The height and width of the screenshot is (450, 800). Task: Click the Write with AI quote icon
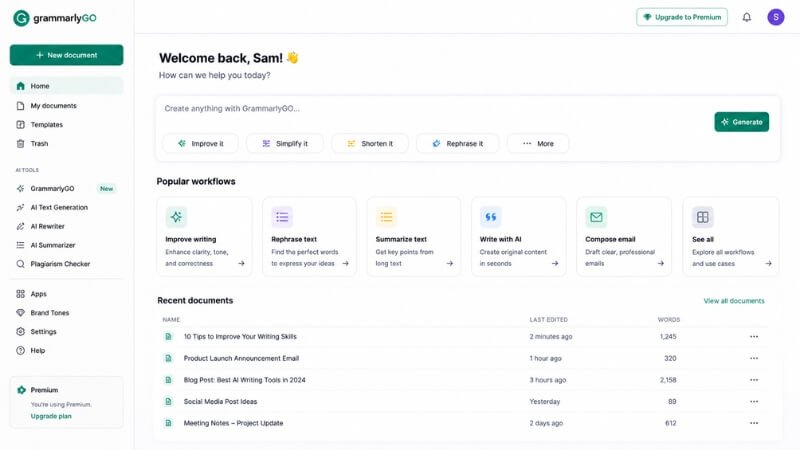coord(490,217)
